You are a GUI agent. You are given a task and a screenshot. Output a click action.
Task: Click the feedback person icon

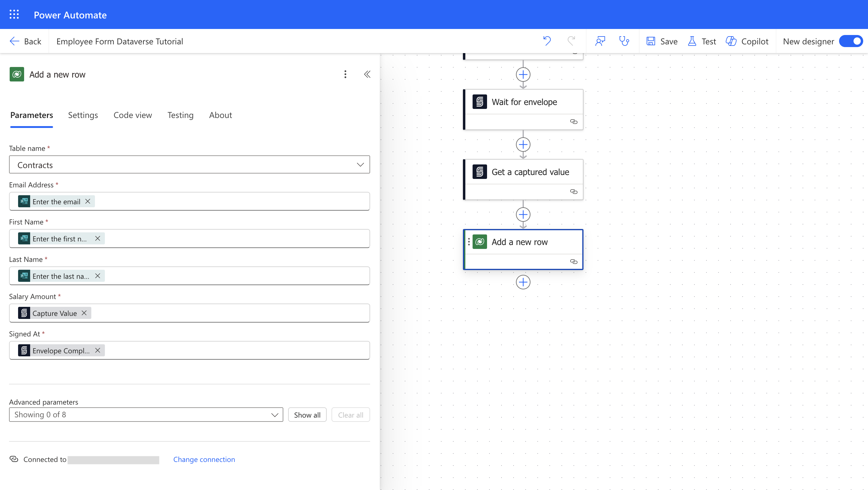[x=600, y=41]
